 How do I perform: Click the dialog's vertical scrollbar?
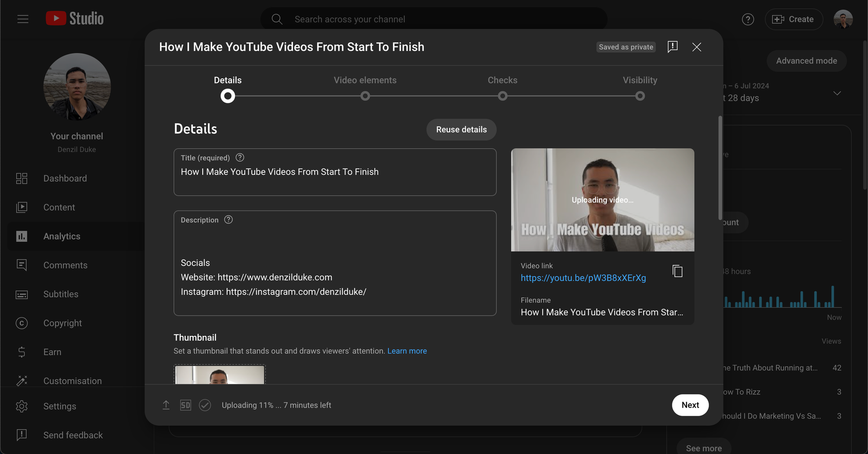point(720,168)
